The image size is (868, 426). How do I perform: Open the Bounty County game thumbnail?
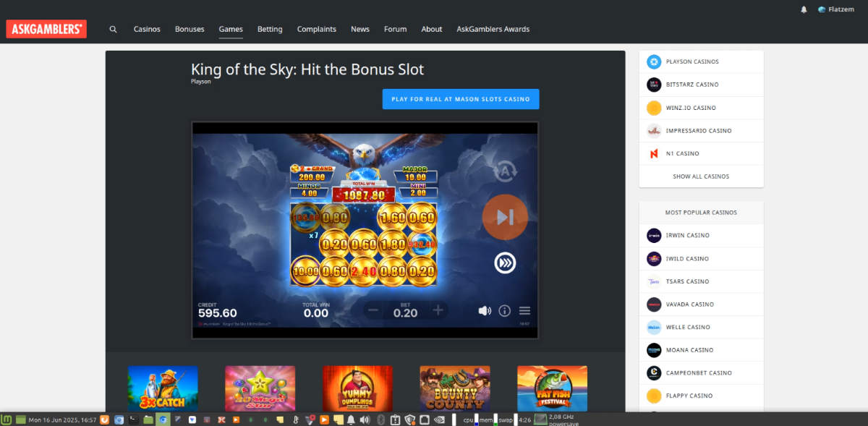point(455,388)
